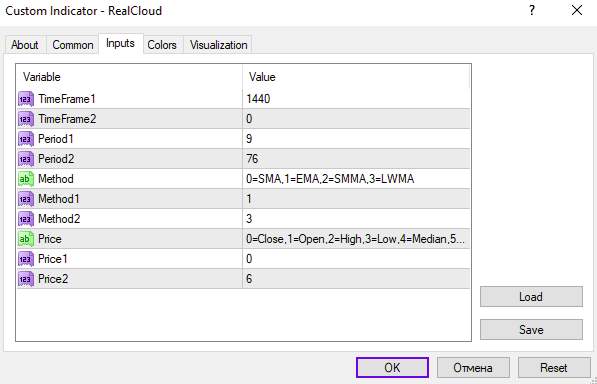The image size is (597, 384).
Task: Select the Period2 value 76 cell
Action: [356, 159]
